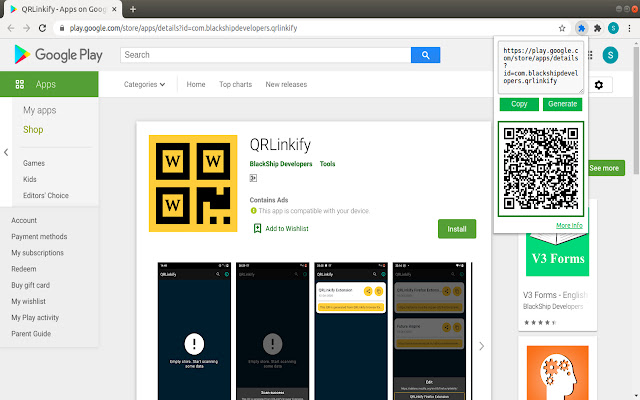The image size is (640, 400).
Task: Open the More info link in the popup
Action: (569, 225)
